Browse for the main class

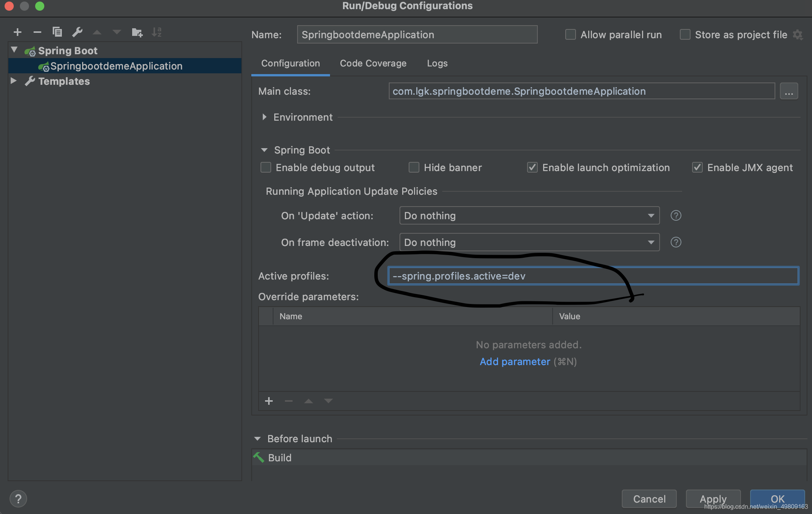[789, 91]
